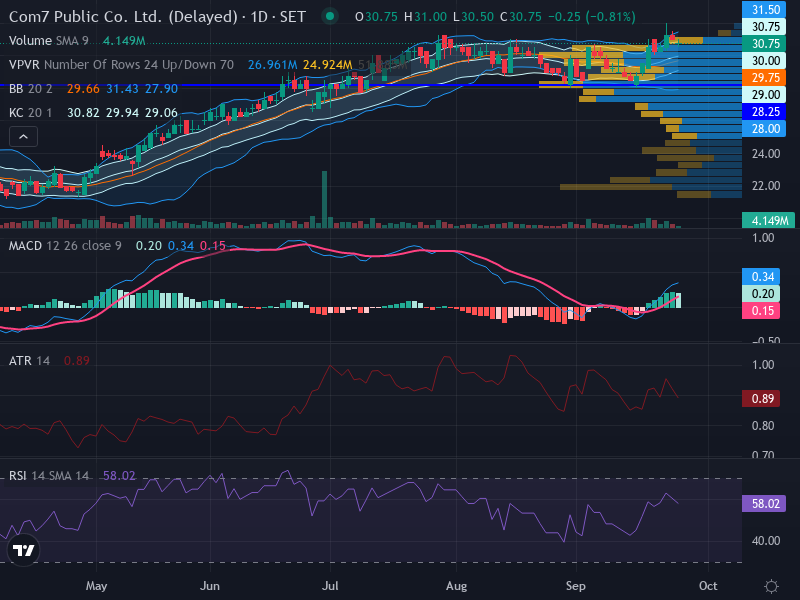
Task: Click the MACD 0.34 blue value label
Action: tap(761, 277)
